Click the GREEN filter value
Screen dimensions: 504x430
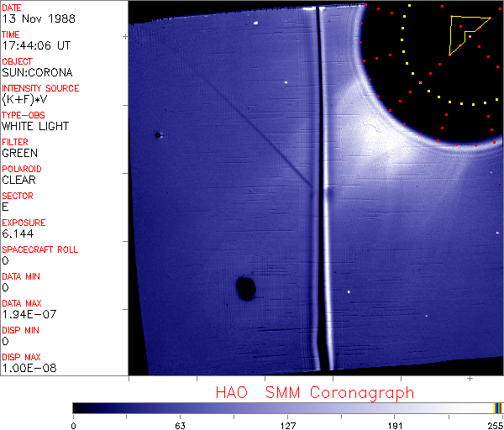[19, 153]
